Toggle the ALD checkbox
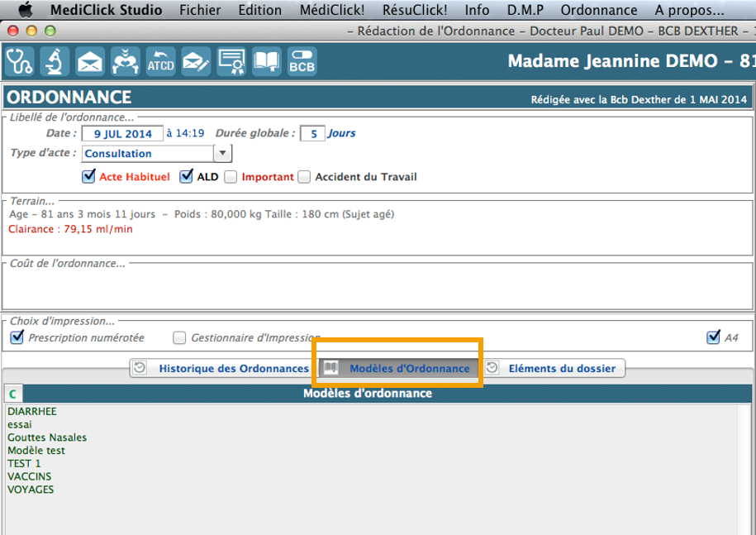The width and height of the screenshot is (756, 535). point(186,176)
